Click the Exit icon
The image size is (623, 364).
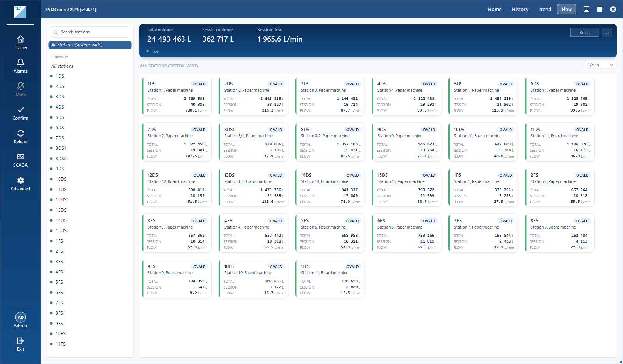[21, 341]
